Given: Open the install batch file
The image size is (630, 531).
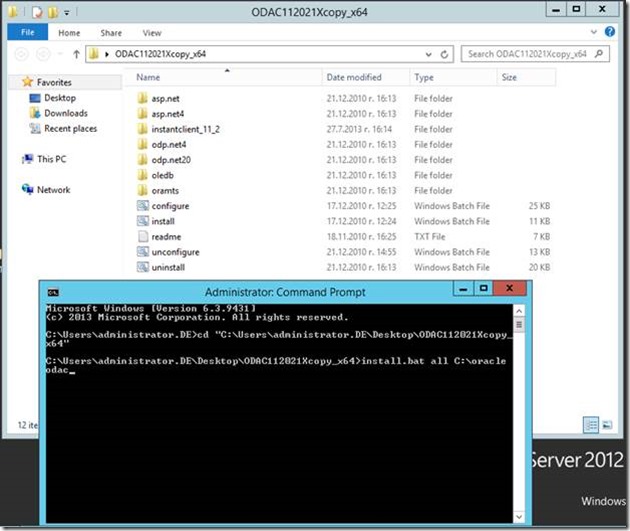Looking at the screenshot, I should pos(163,221).
